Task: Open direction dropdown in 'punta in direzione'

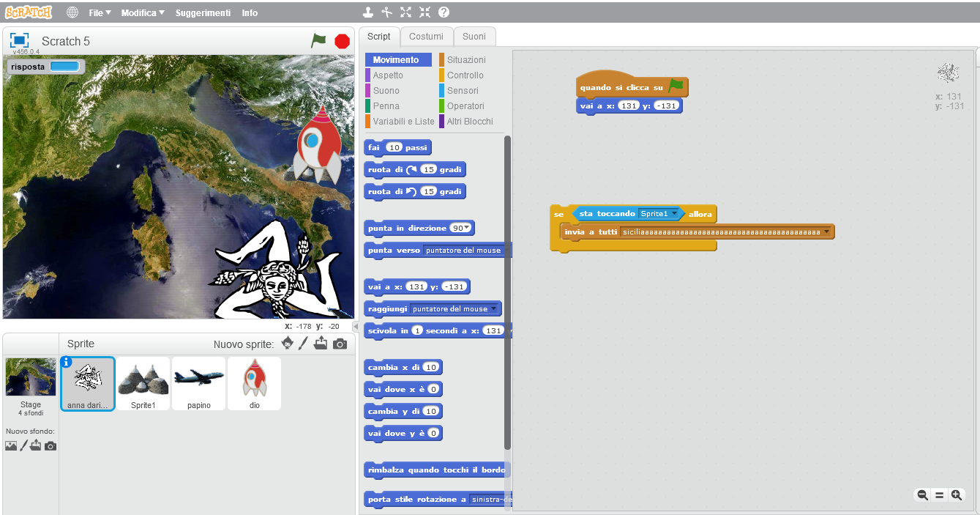Action: click(466, 228)
